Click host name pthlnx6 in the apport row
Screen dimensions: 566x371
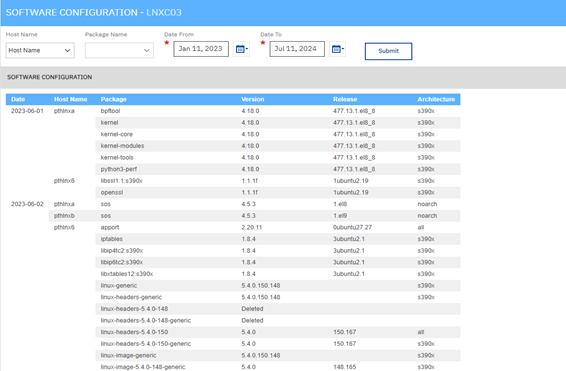click(64, 227)
